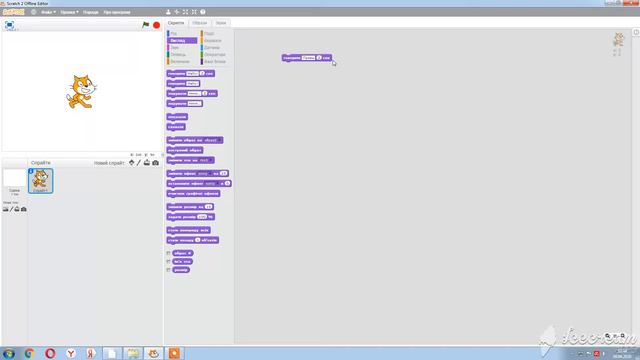Select the Sound blocks category
The height and width of the screenshot is (360, 640).
point(182,47)
